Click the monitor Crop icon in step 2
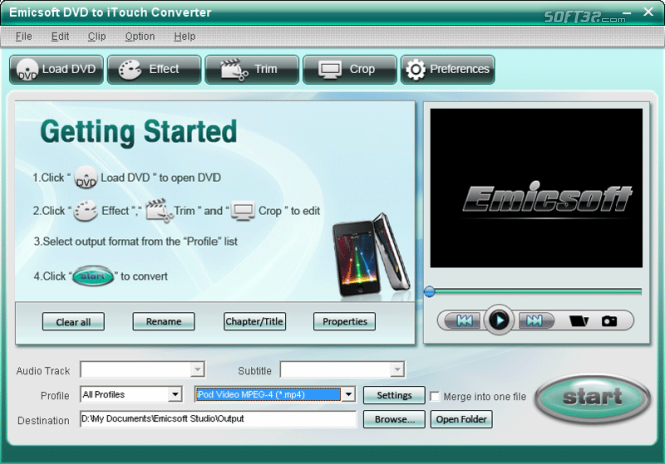Image resolution: width=665 pixels, height=464 pixels. [243, 211]
